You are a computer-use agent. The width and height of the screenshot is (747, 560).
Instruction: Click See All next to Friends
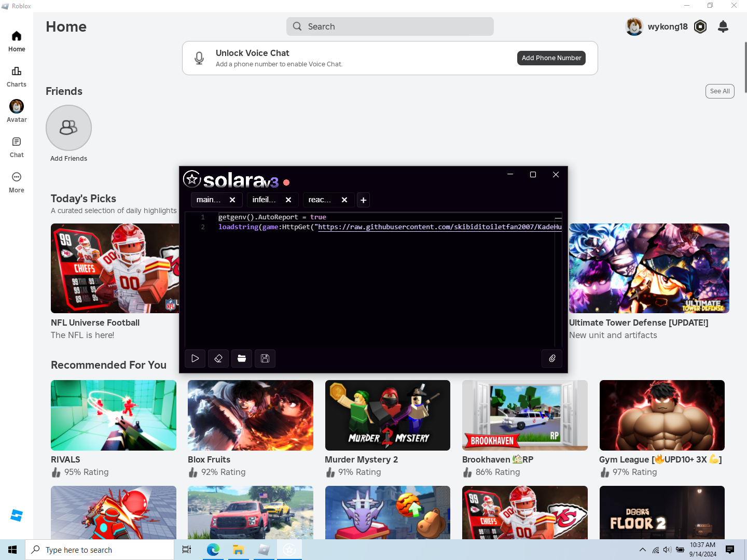point(720,91)
